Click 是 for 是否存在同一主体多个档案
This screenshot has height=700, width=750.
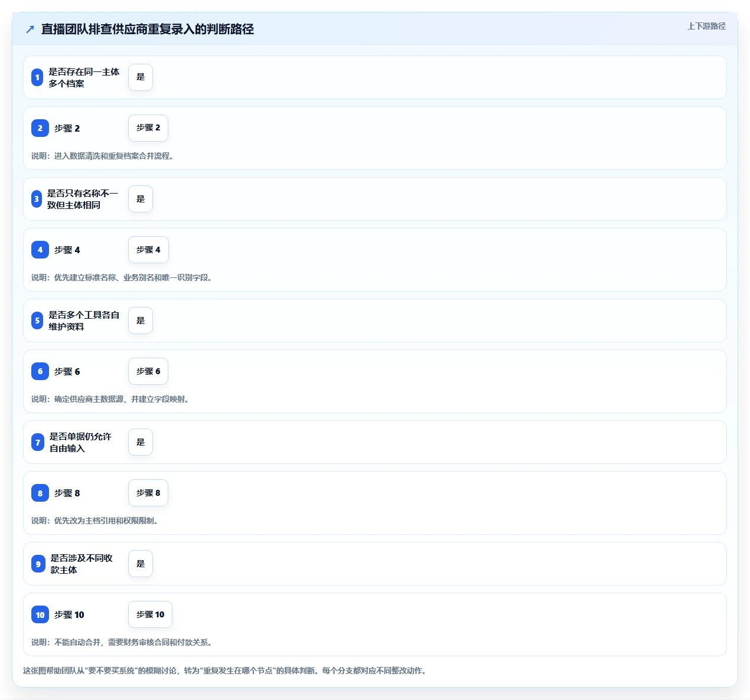click(x=141, y=77)
